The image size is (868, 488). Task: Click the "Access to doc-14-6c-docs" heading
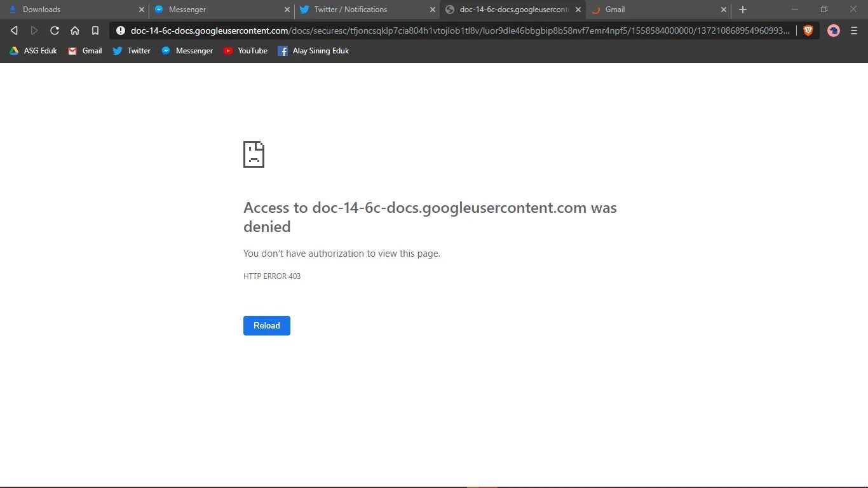[x=430, y=217]
